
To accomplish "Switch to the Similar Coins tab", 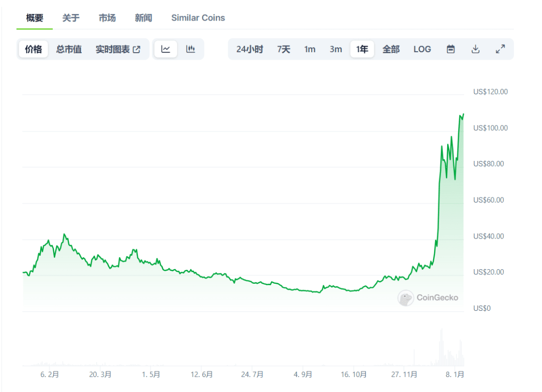I will 198,18.
